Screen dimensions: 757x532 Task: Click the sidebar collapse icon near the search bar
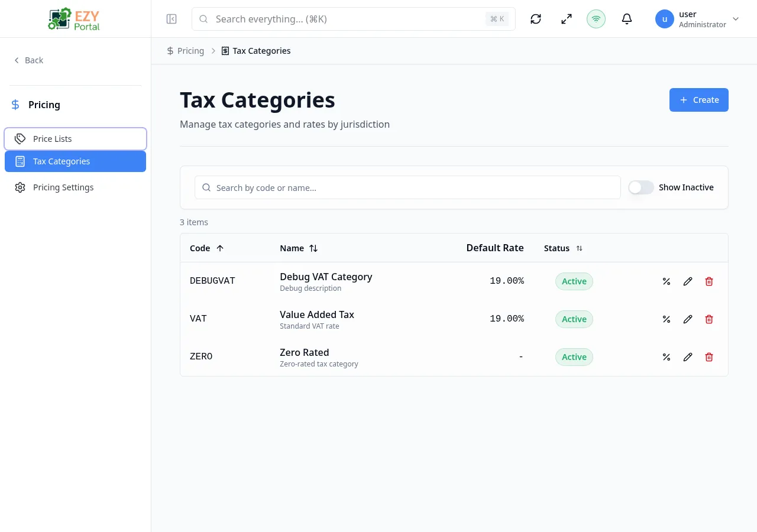(x=172, y=19)
